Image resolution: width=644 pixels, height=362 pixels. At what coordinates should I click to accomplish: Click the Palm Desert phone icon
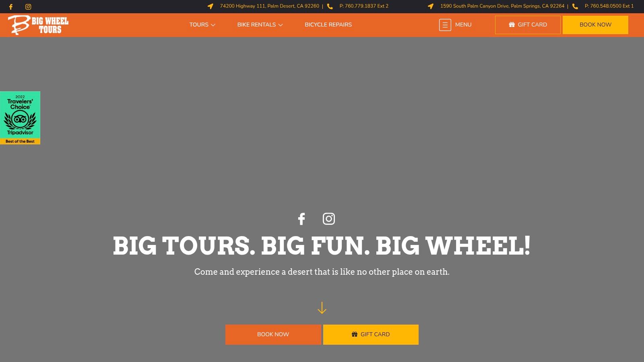330,6
